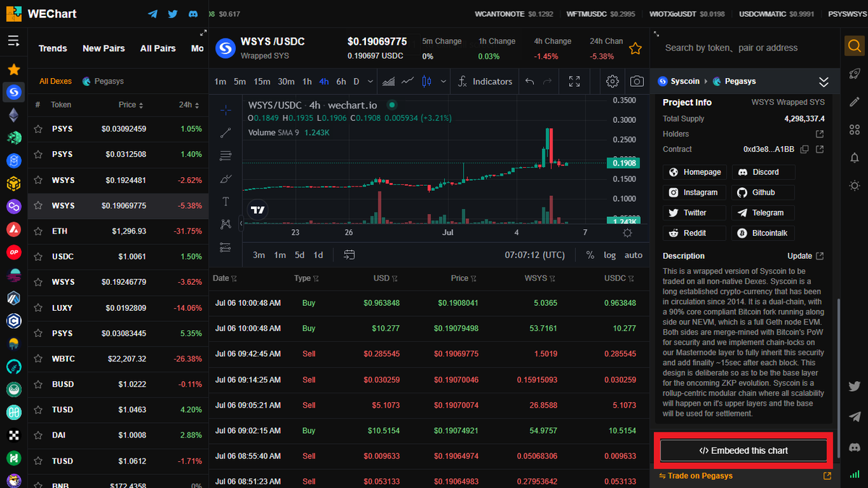868x488 pixels.
Task: Select the text annotation tool
Action: [226, 201]
